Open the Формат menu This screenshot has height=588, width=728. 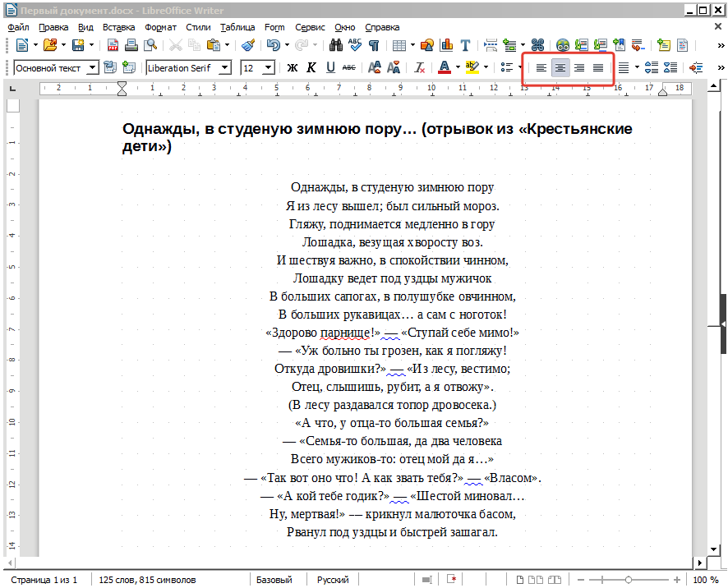[160, 27]
